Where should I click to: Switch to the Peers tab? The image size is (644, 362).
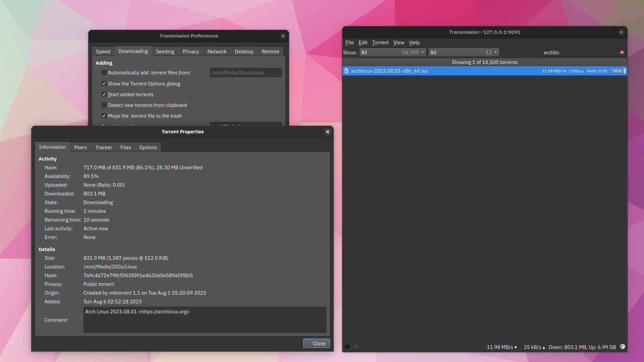80,147
